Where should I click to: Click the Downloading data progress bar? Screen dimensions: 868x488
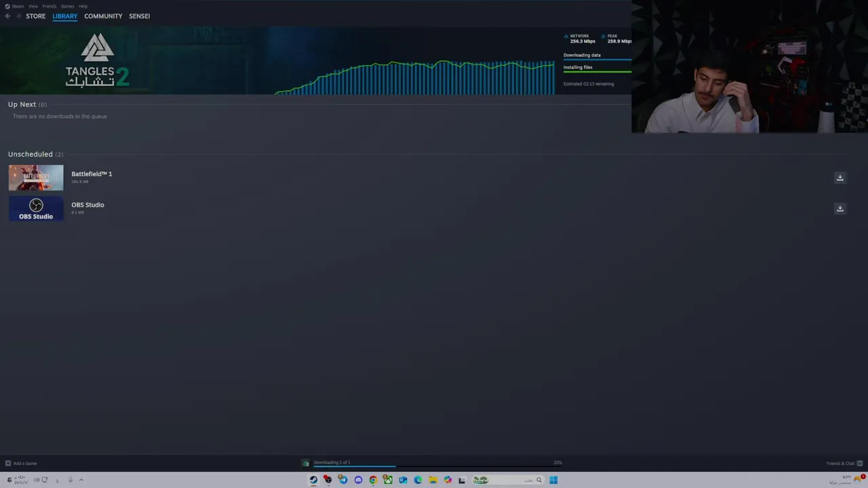(597, 60)
